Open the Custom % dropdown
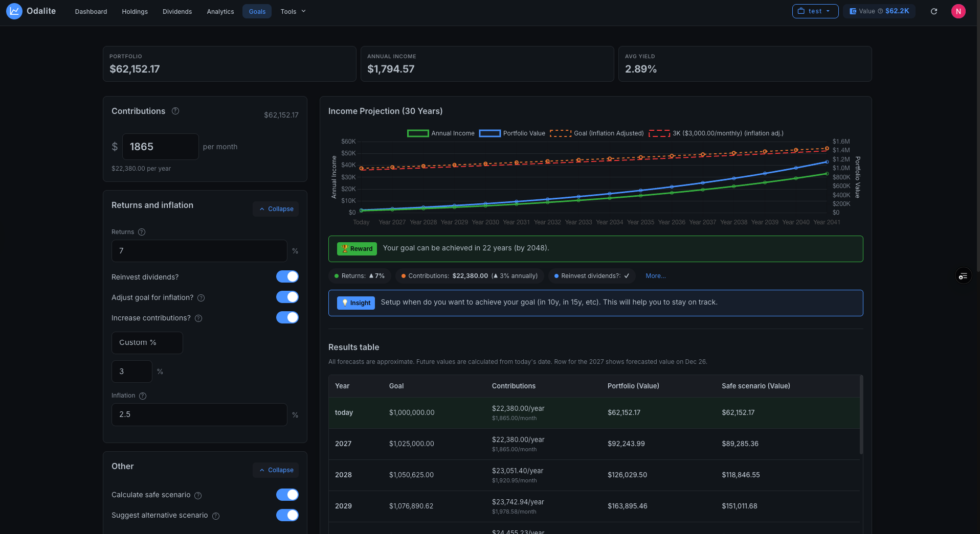 tap(147, 343)
